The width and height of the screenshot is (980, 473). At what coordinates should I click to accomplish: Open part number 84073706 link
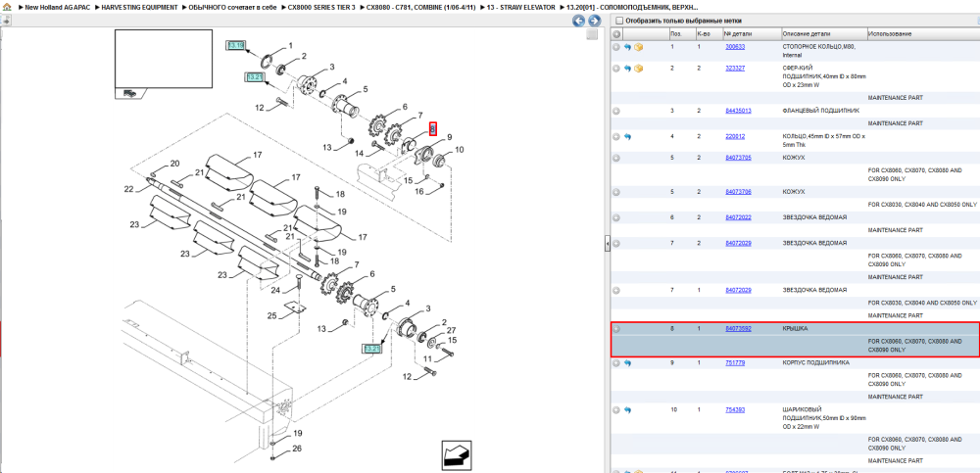(x=738, y=191)
